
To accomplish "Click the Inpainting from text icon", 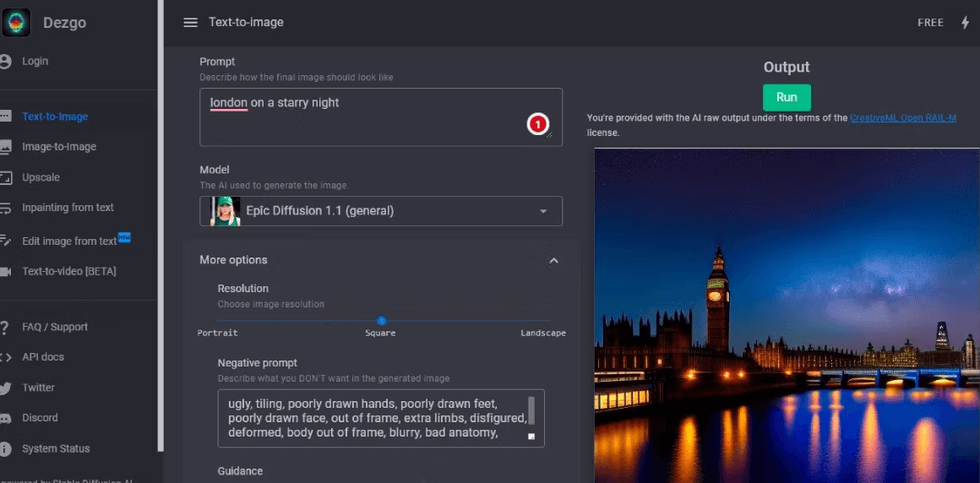I will [5, 208].
